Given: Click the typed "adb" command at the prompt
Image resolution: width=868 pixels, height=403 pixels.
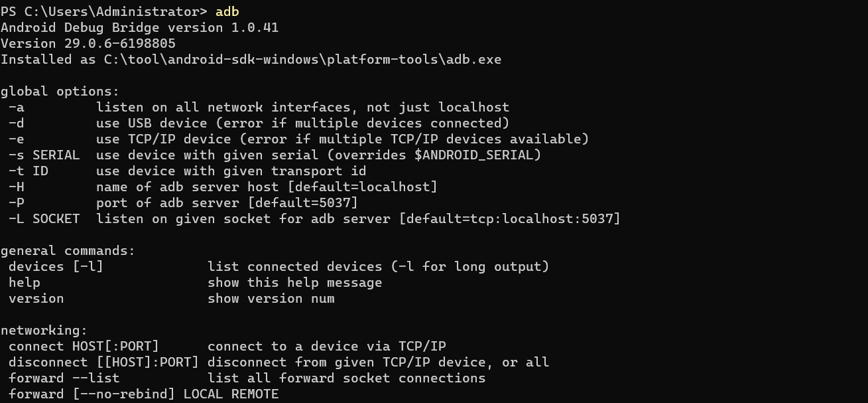Looking at the screenshot, I should coord(227,11).
